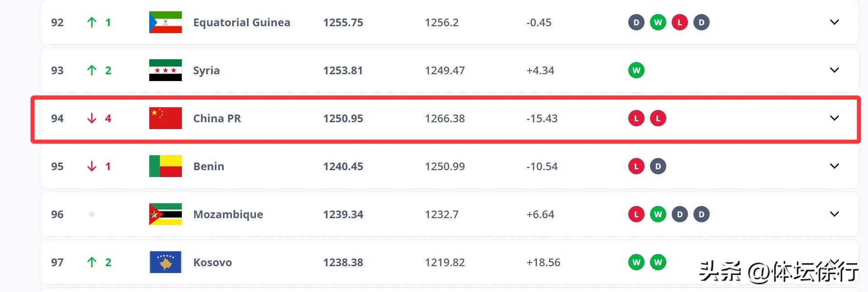
Task: Click the Mozambique flag icon
Action: [166, 214]
